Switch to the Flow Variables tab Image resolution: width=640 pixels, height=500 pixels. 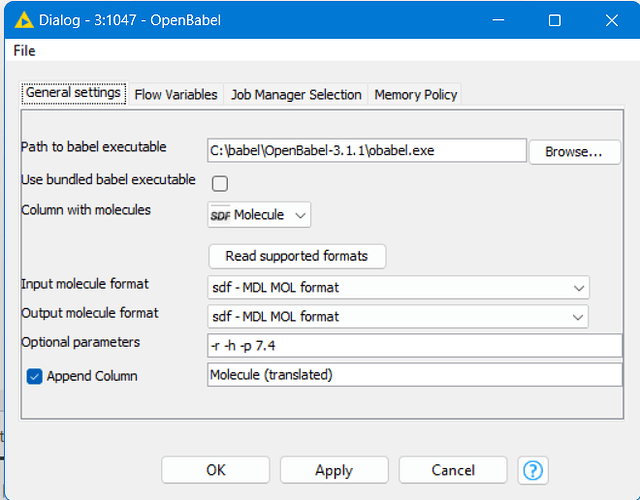point(176,95)
